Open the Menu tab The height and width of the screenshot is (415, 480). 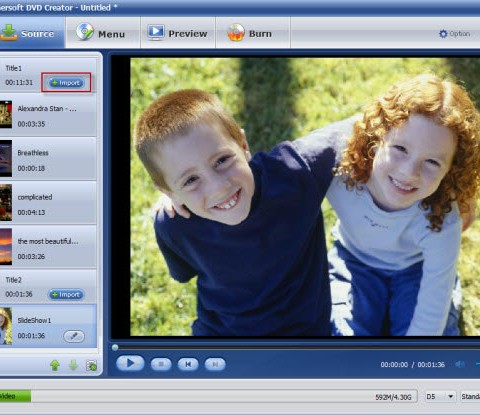point(103,33)
